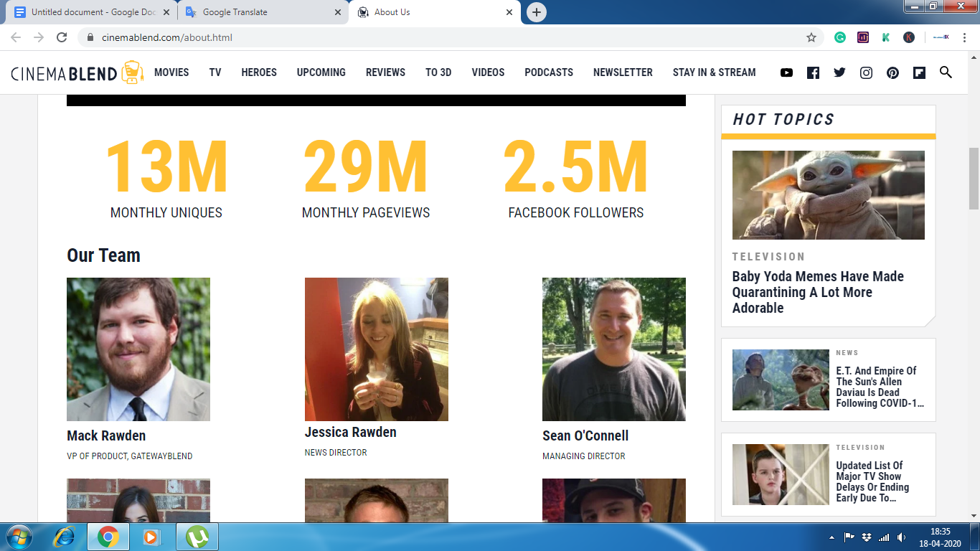Click the purple extension icon beside Grammarly
Viewport: 980px width, 551px height.
(x=863, y=37)
